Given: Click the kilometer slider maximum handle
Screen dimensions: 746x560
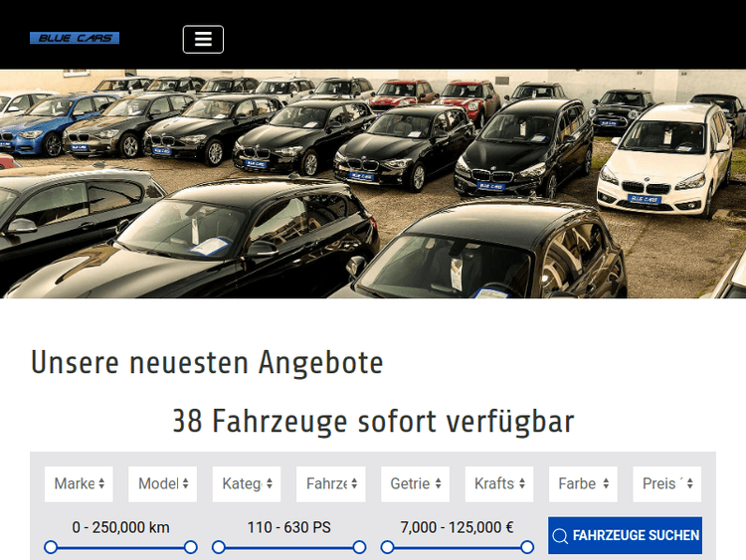Looking at the screenshot, I should (x=191, y=547).
